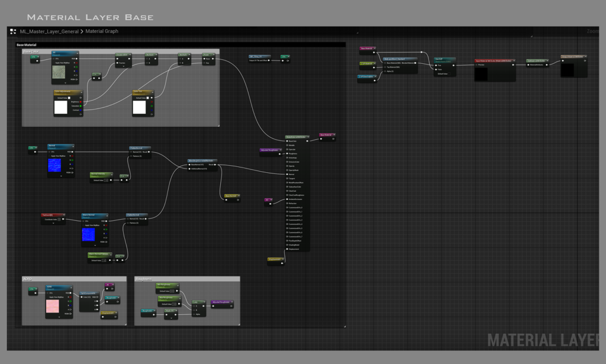Collapse the BC texture sample node with its arrow
The image size is (606, 364).
click(x=77, y=53)
